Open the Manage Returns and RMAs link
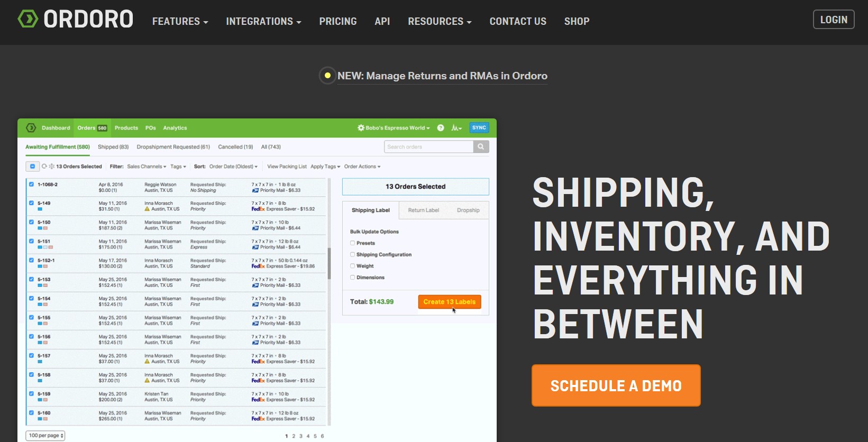Image resolution: width=868 pixels, height=442 pixels. (442, 76)
